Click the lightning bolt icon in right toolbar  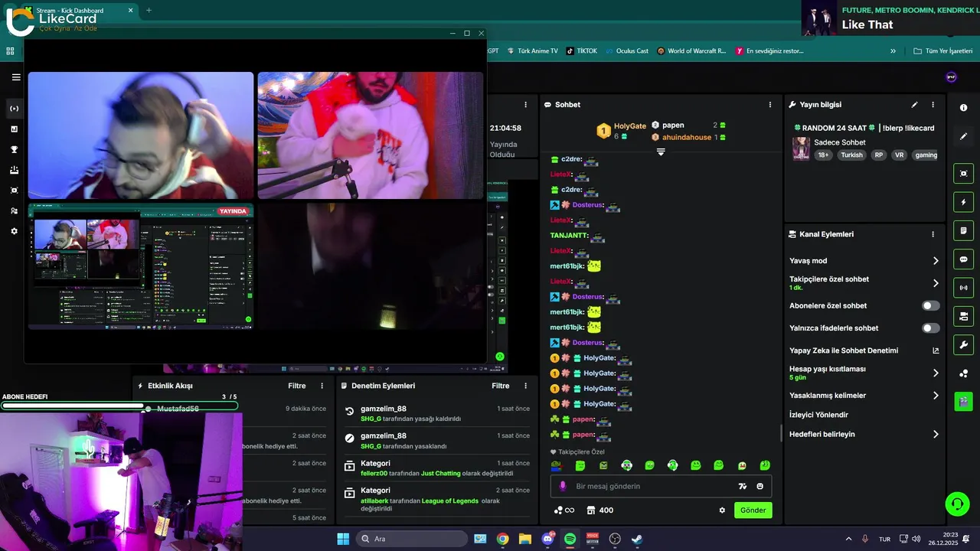pos(963,202)
